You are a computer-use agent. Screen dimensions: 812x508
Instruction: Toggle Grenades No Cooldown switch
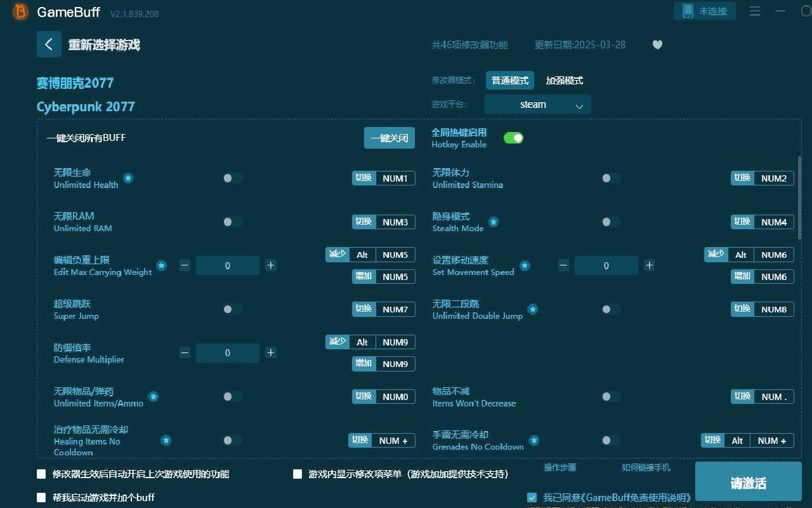point(611,440)
